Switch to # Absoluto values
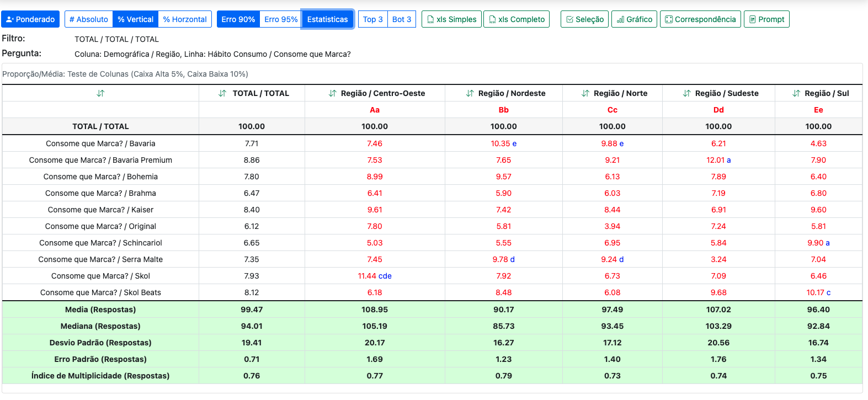 [x=88, y=19]
